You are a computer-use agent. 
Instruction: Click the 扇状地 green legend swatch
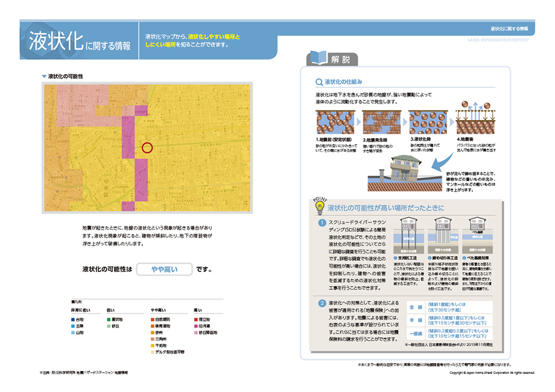(x=109, y=320)
